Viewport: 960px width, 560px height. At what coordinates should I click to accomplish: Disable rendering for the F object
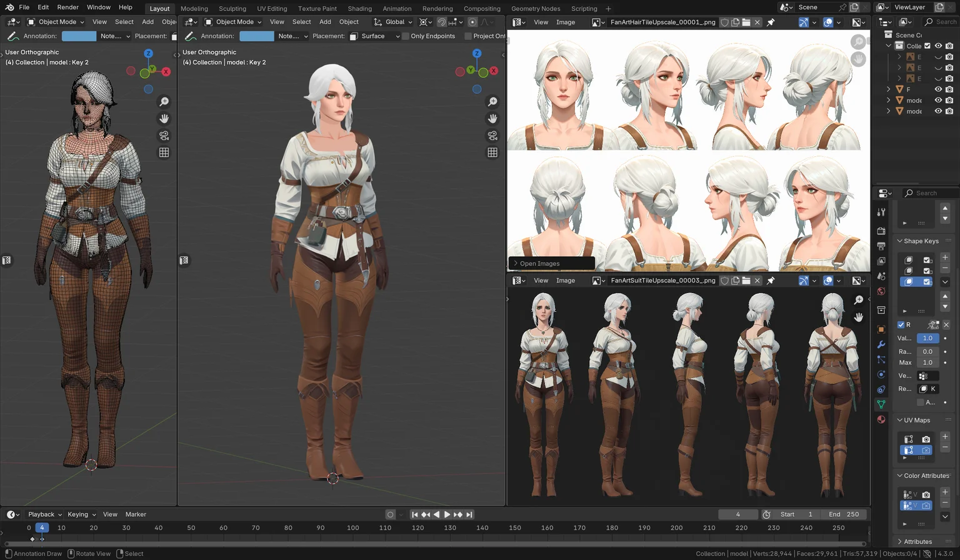(x=949, y=89)
